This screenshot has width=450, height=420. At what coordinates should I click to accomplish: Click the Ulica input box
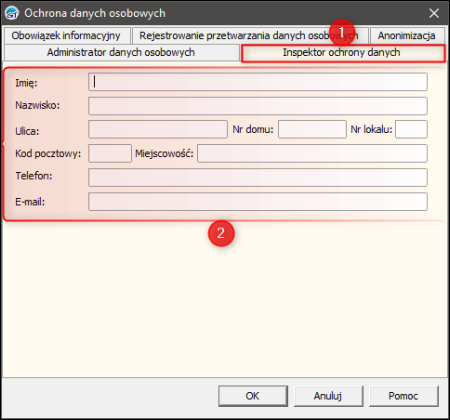(x=158, y=129)
